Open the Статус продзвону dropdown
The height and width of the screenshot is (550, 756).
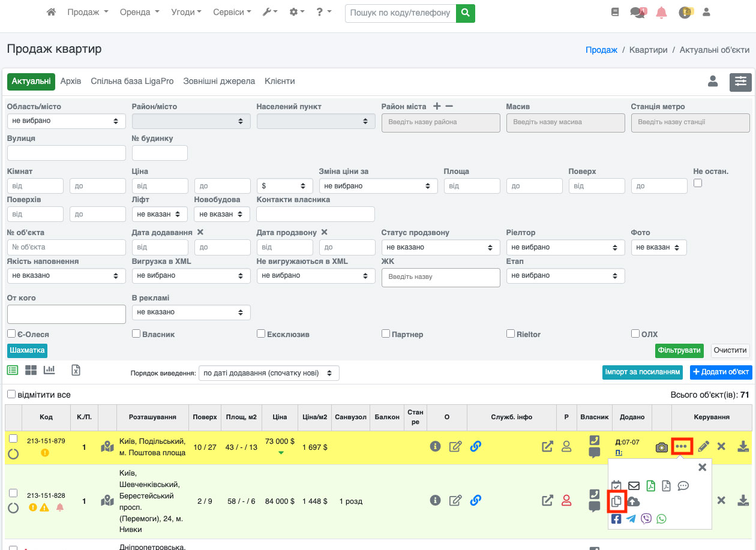pyautogui.click(x=440, y=247)
